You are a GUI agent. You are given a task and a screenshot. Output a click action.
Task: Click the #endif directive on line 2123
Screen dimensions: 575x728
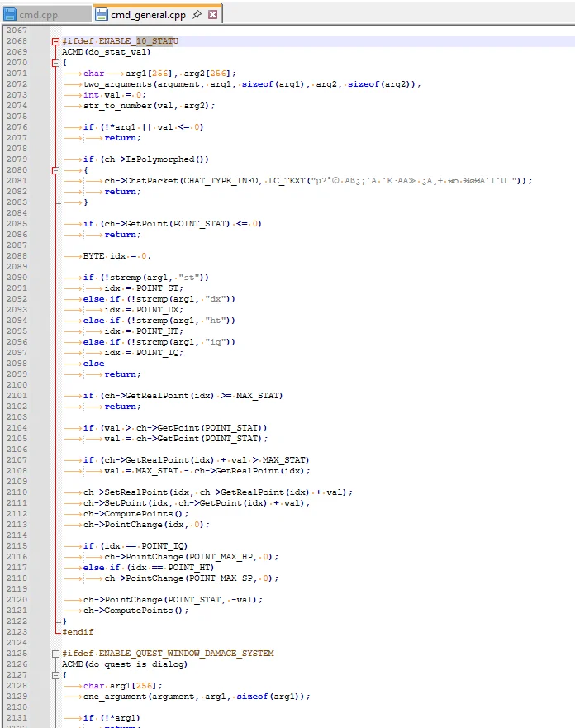coord(78,632)
